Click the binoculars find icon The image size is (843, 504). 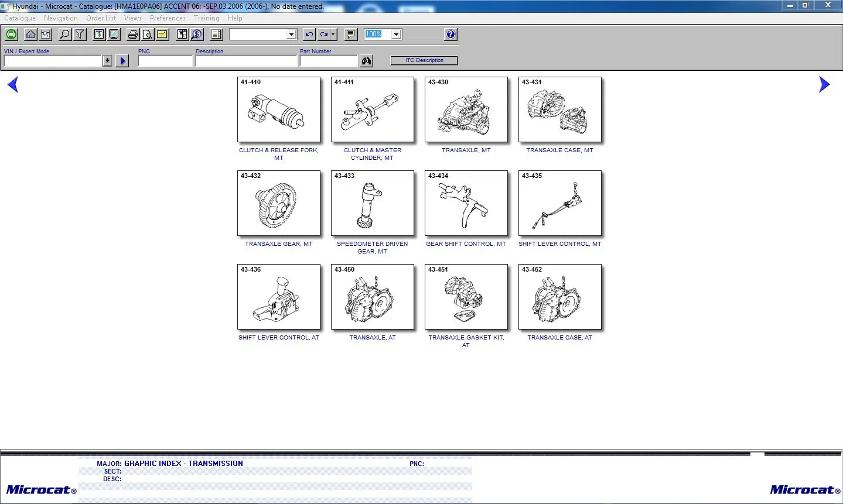tap(367, 61)
